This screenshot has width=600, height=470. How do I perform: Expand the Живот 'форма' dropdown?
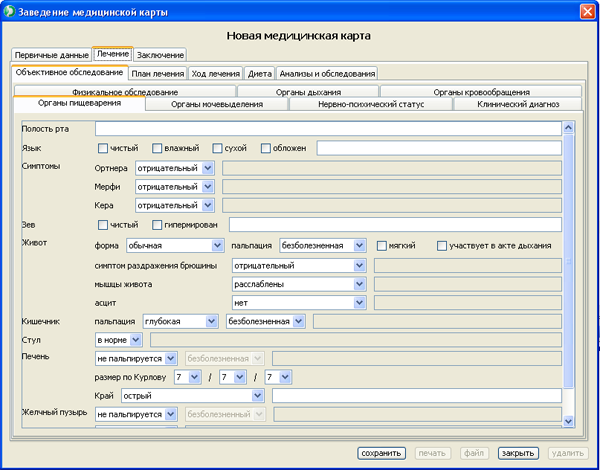click(217, 245)
